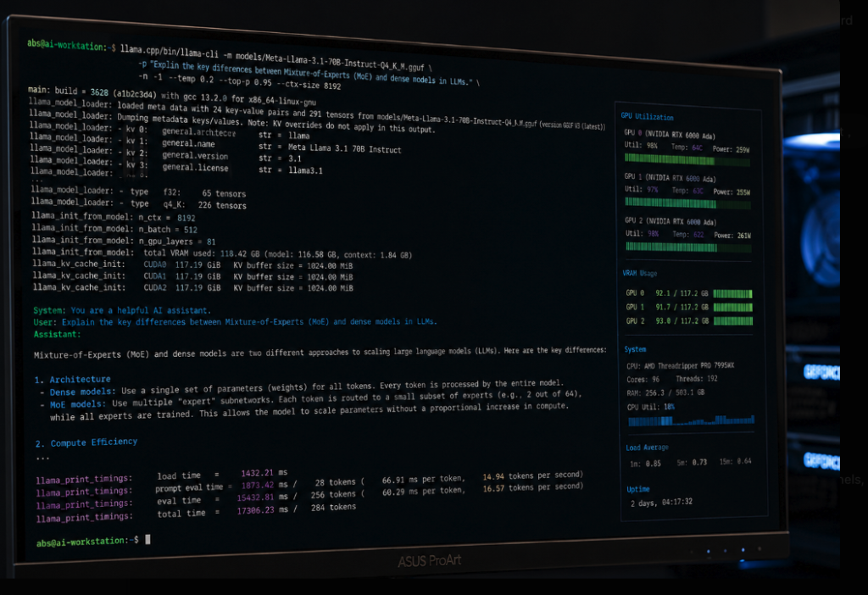Select the "Dense models:" bullet label
Viewport: 868px width, 595px height.
click(83, 392)
